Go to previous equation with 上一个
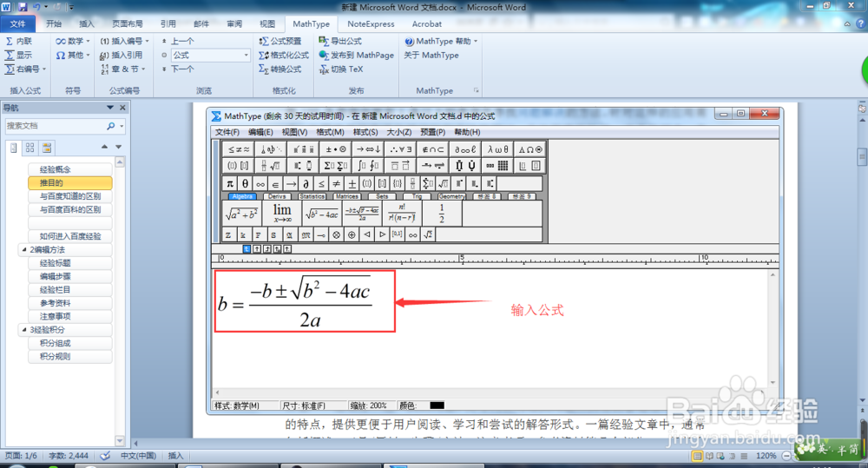 tap(177, 41)
